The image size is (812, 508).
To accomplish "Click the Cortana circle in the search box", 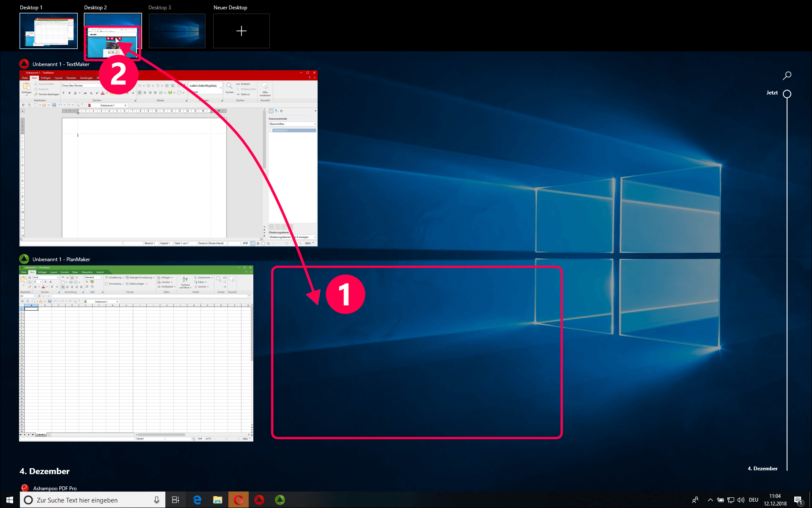I will [28, 500].
